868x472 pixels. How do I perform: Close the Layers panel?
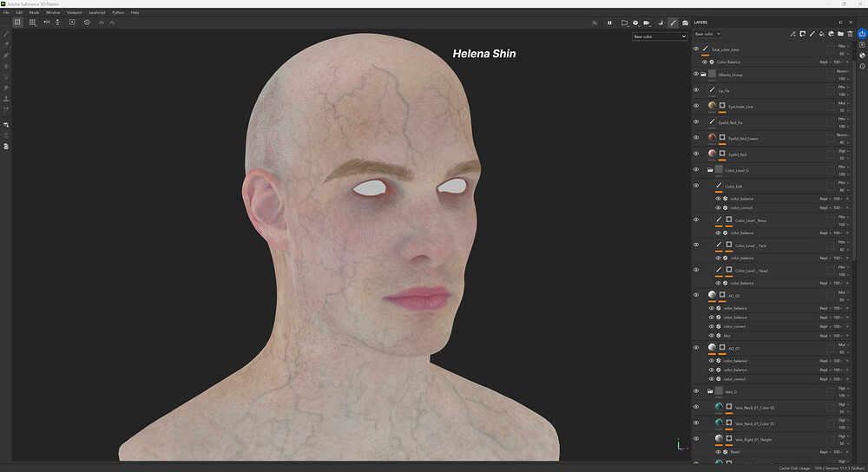[849, 23]
